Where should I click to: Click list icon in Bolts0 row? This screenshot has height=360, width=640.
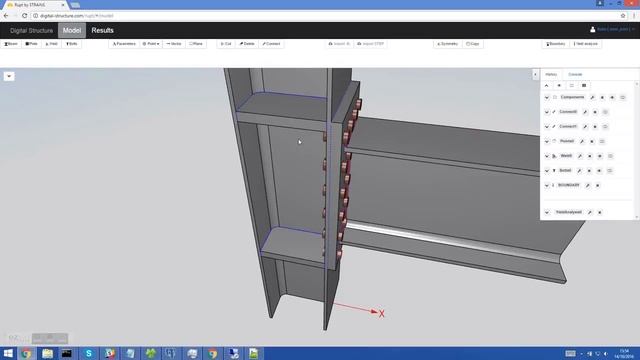pos(610,171)
